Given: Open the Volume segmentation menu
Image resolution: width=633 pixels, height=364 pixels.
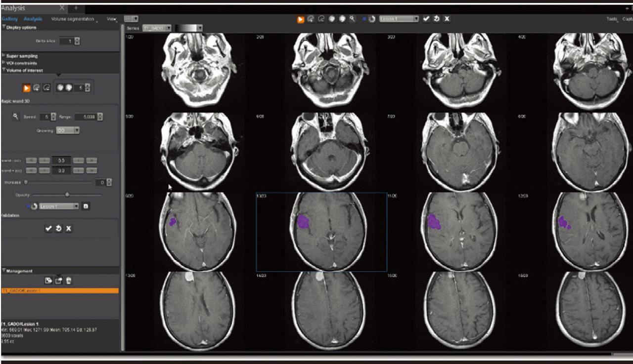Looking at the screenshot, I should coord(73,19).
